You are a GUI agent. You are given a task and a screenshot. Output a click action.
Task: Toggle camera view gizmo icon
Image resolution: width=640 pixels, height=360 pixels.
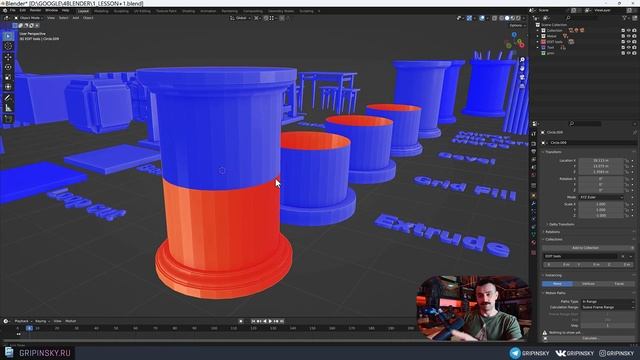pyautogui.click(x=522, y=77)
